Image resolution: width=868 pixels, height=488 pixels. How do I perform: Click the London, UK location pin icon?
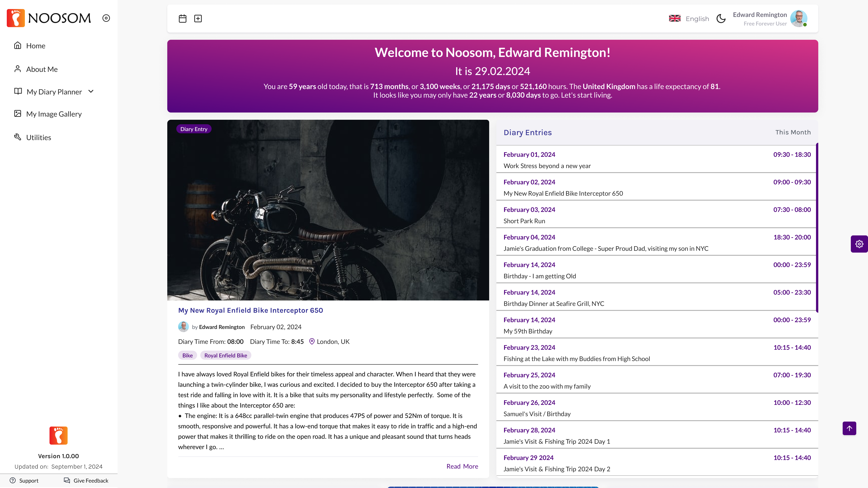coord(312,342)
